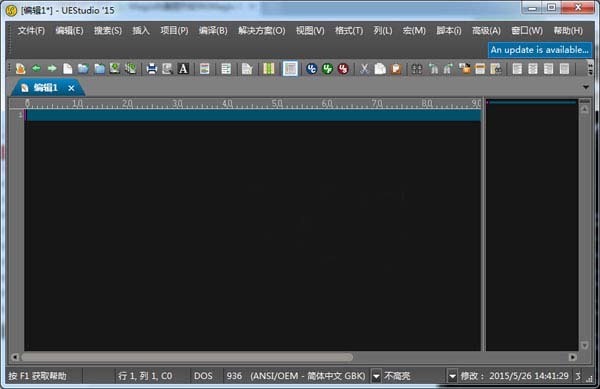Click the right arrow of horizontal scrollbar

(572, 357)
